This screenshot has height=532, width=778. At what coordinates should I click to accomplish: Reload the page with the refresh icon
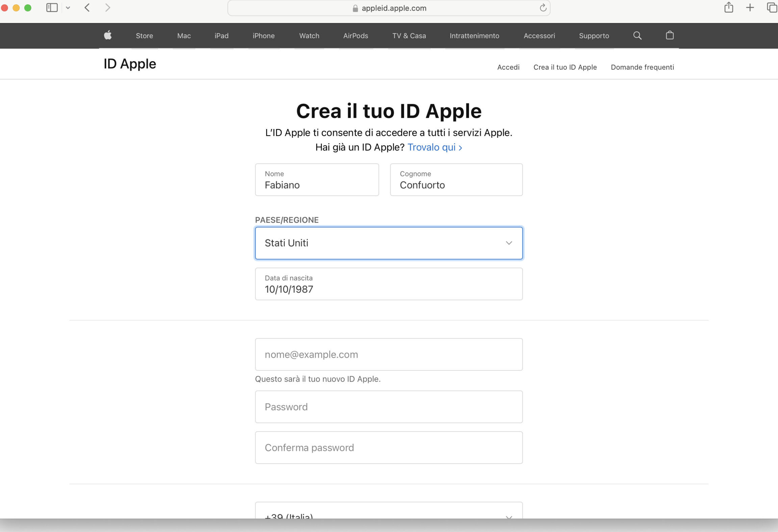[543, 8]
